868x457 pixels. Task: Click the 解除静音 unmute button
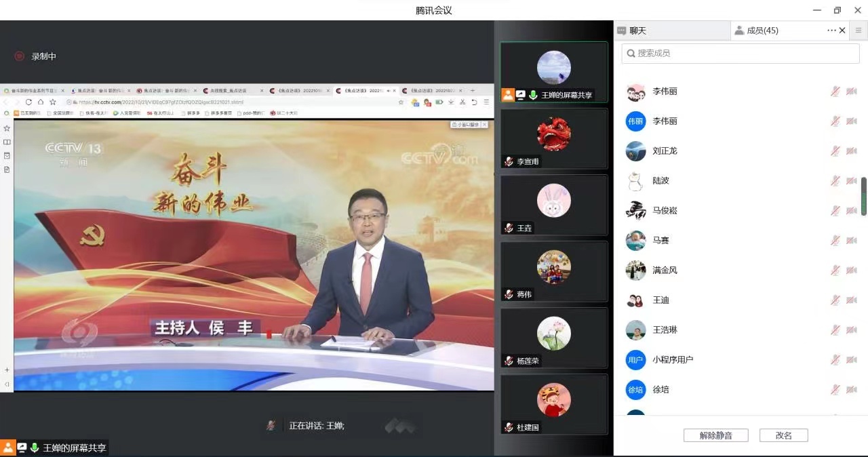click(x=716, y=435)
